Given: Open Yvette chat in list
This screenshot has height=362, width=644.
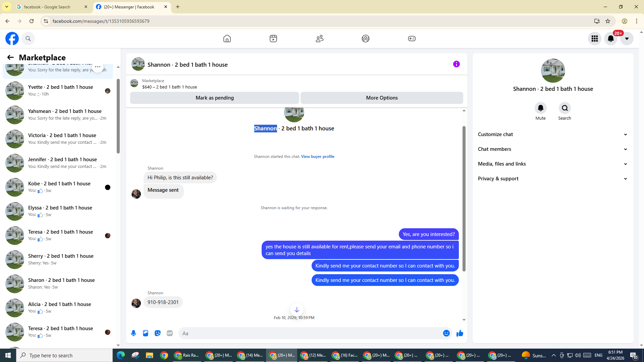Looking at the screenshot, I should pos(58,90).
